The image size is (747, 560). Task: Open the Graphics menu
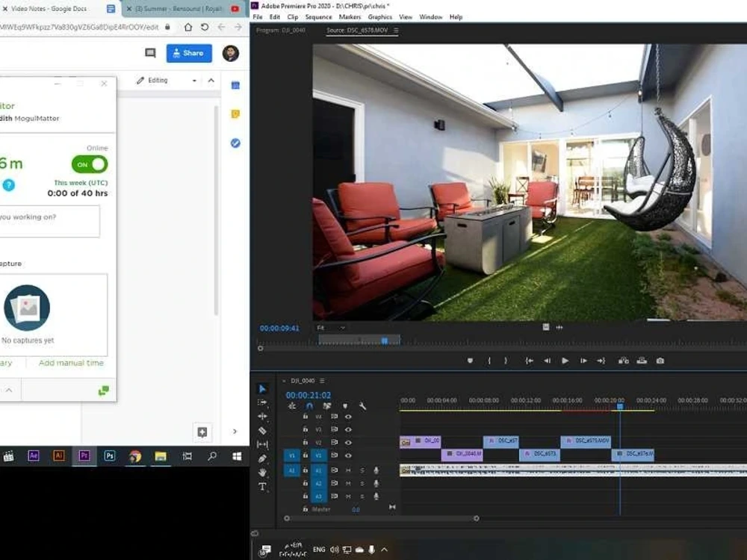379,16
